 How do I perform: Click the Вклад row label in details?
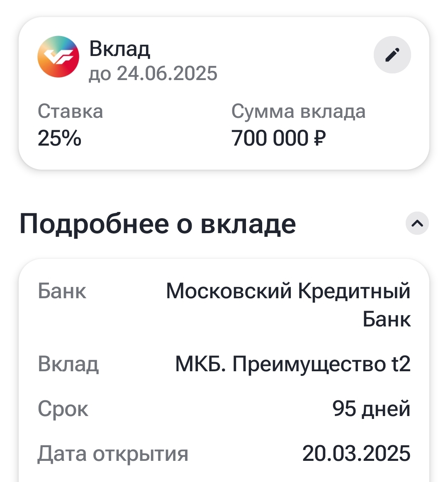68,364
